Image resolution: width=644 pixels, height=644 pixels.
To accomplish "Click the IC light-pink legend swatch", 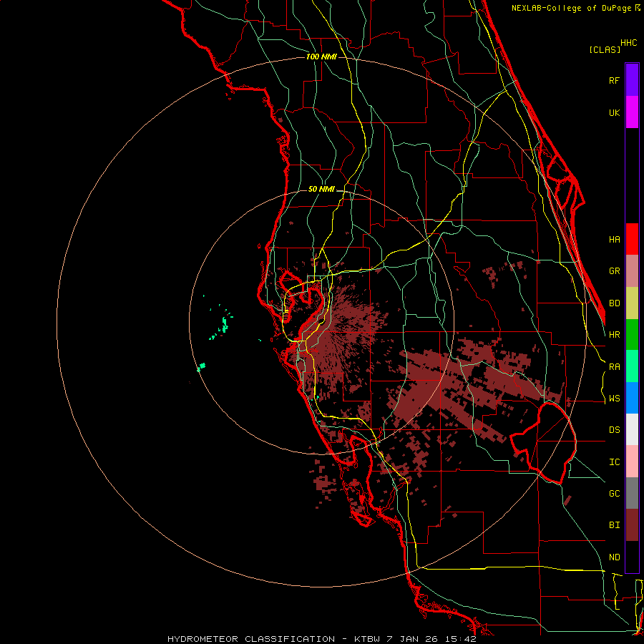I will 632,462.
